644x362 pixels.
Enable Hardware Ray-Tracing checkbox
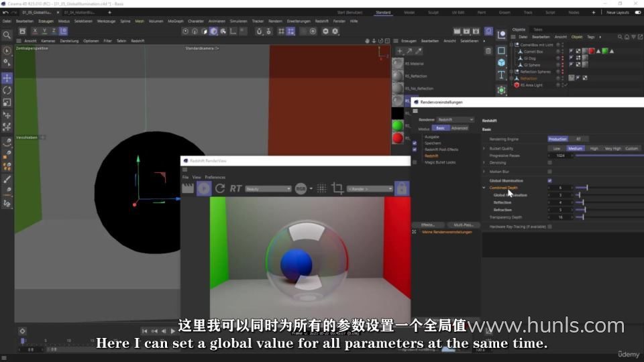coord(549,227)
